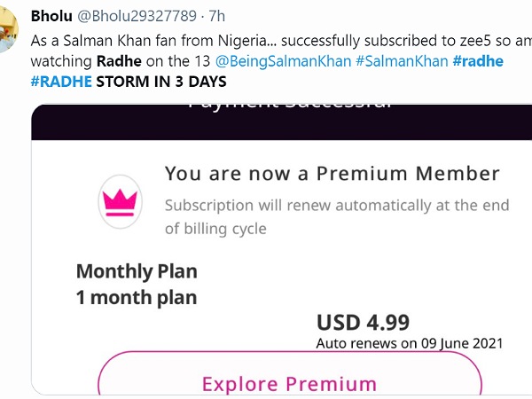Click the USD 4.99 price
Viewport: 532px width, 399px height.
click(x=363, y=322)
